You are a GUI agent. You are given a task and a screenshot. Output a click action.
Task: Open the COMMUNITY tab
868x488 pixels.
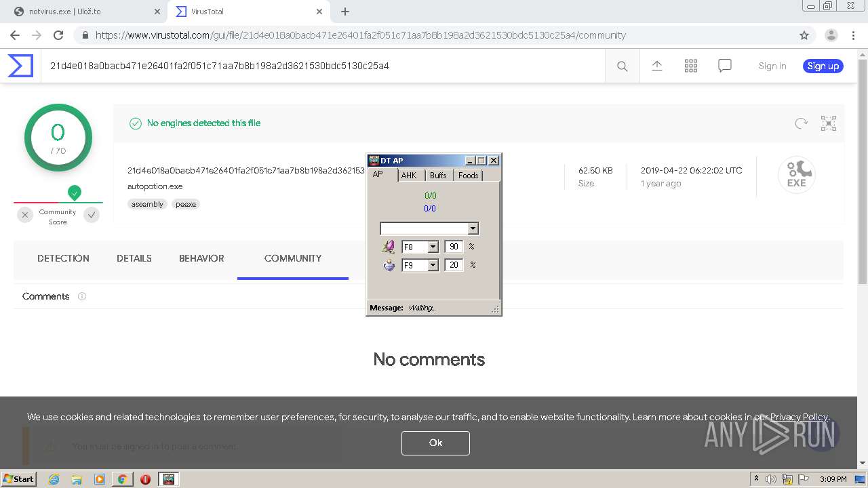coord(293,258)
